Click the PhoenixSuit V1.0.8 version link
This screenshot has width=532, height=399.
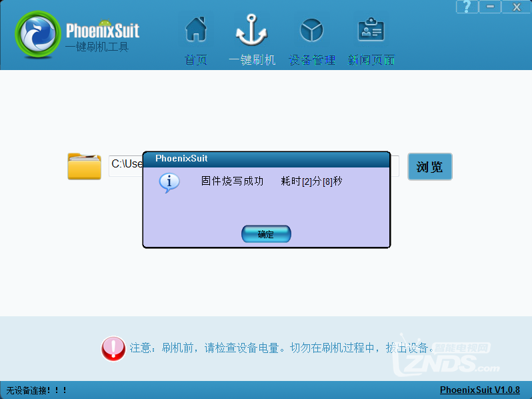479,390
